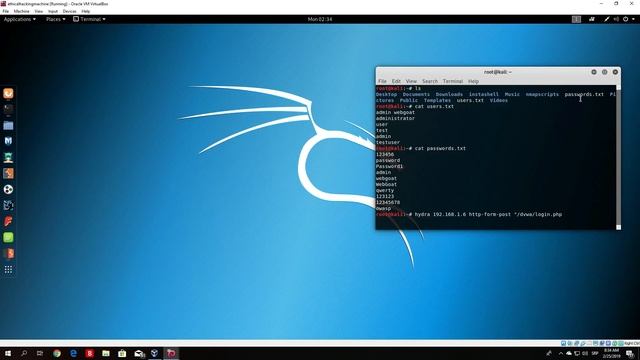
Task: Expand the system menu arrow in top bar
Action: tap(633, 19)
